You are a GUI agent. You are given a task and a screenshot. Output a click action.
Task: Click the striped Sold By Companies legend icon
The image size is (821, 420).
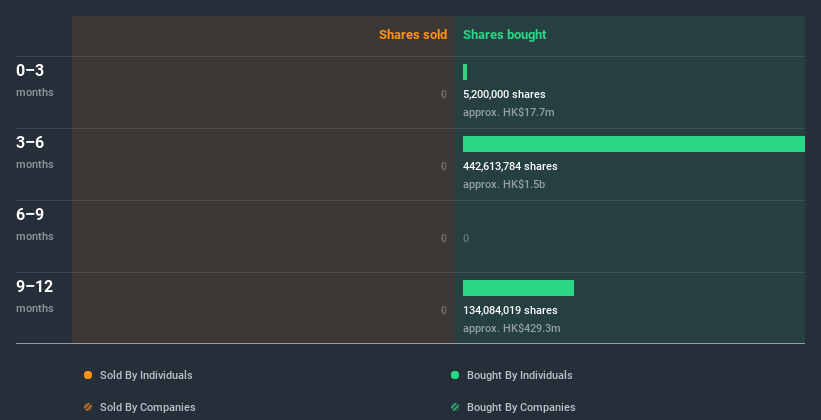[88, 407]
